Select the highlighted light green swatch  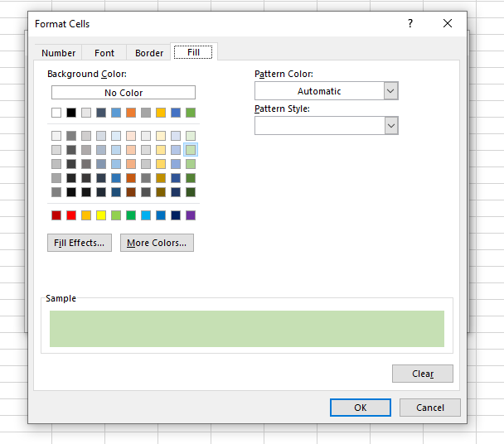(191, 150)
